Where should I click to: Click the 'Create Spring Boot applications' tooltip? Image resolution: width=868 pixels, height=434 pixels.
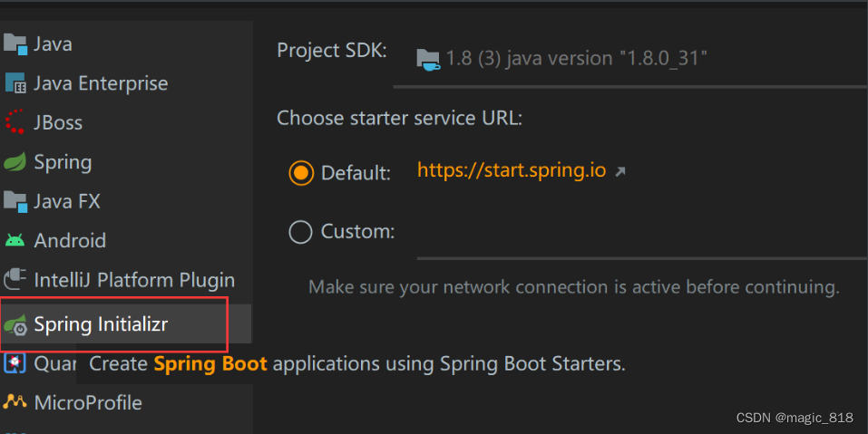click(357, 364)
